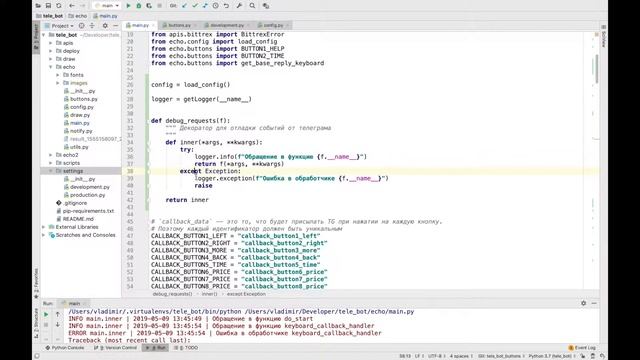Open Version Control tool window
The height and width of the screenshot is (360, 640).
click(x=116, y=348)
